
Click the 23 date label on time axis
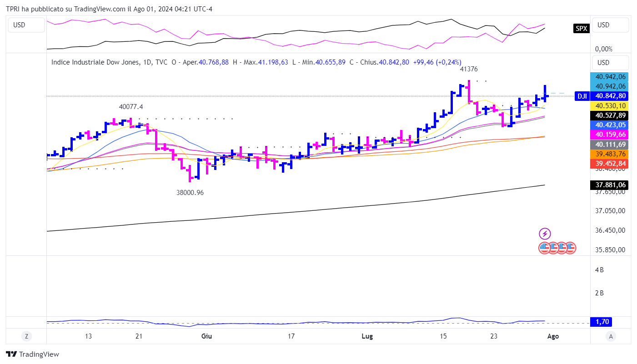point(495,336)
